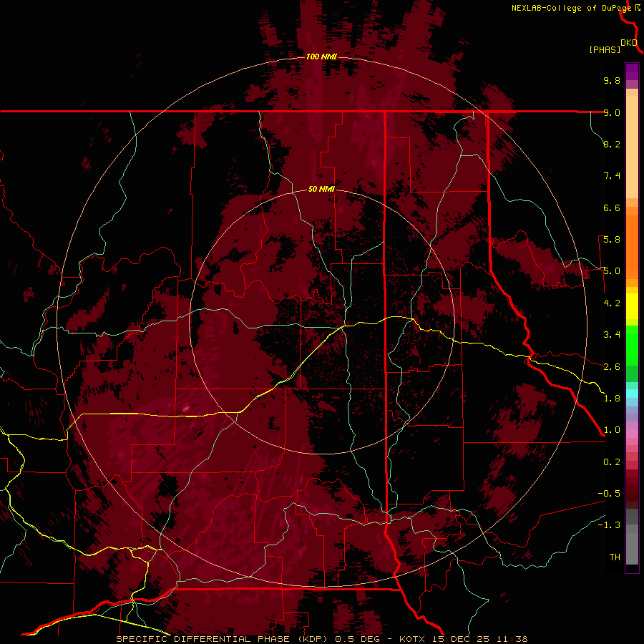Pick the yellow band of the color bar

632,306
